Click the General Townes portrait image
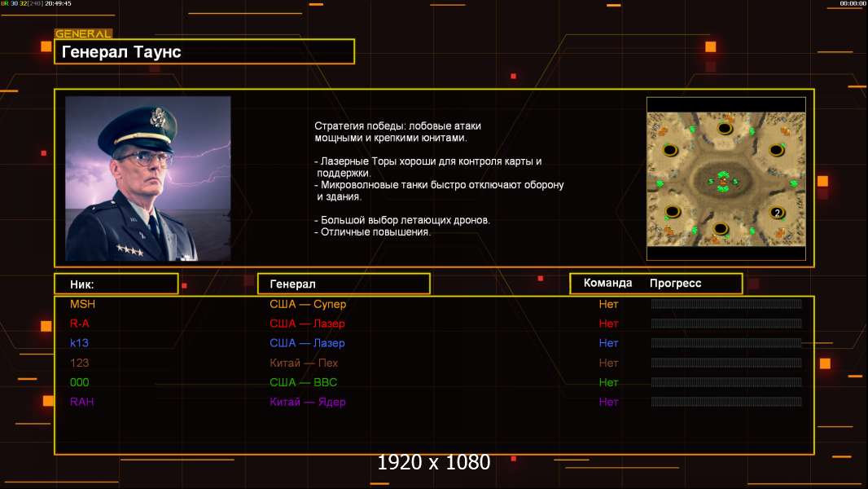The height and width of the screenshot is (489, 868). 148,178
